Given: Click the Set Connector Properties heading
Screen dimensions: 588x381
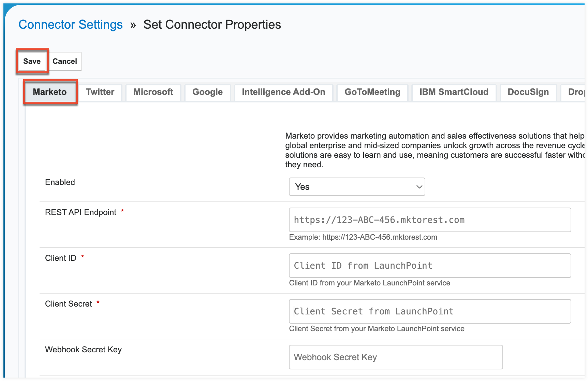Looking at the screenshot, I should click(x=212, y=24).
